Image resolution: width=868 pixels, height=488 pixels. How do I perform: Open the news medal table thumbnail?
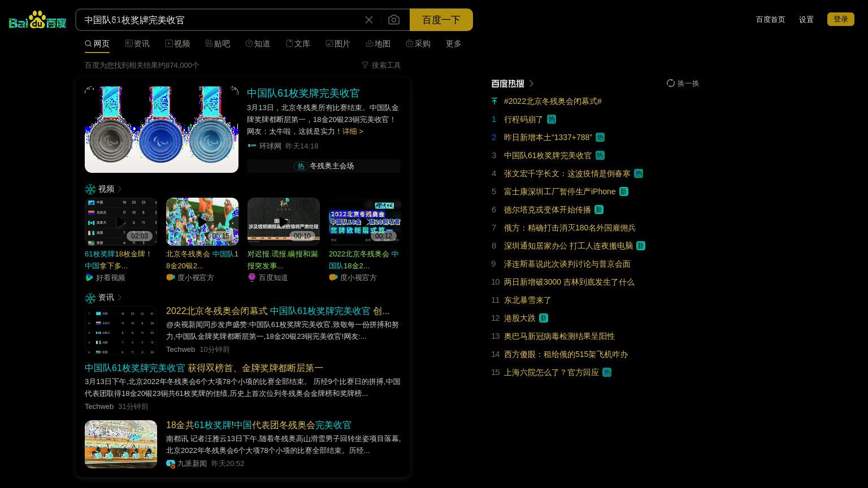click(121, 330)
